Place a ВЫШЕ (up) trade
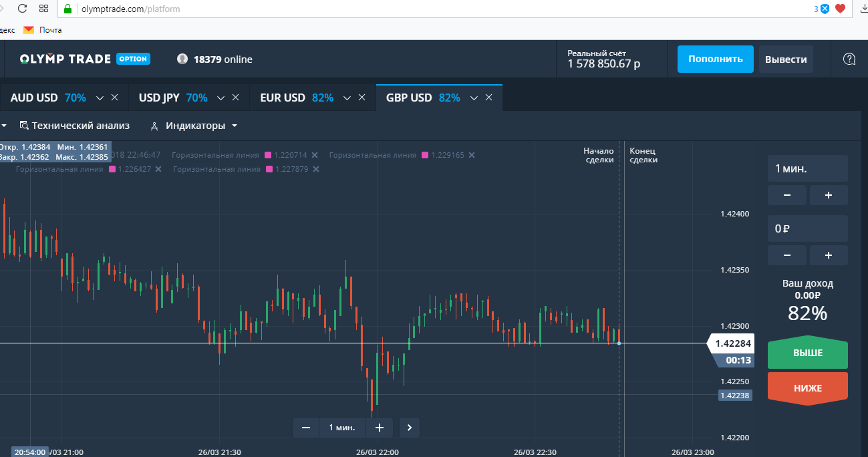 tap(808, 353)
